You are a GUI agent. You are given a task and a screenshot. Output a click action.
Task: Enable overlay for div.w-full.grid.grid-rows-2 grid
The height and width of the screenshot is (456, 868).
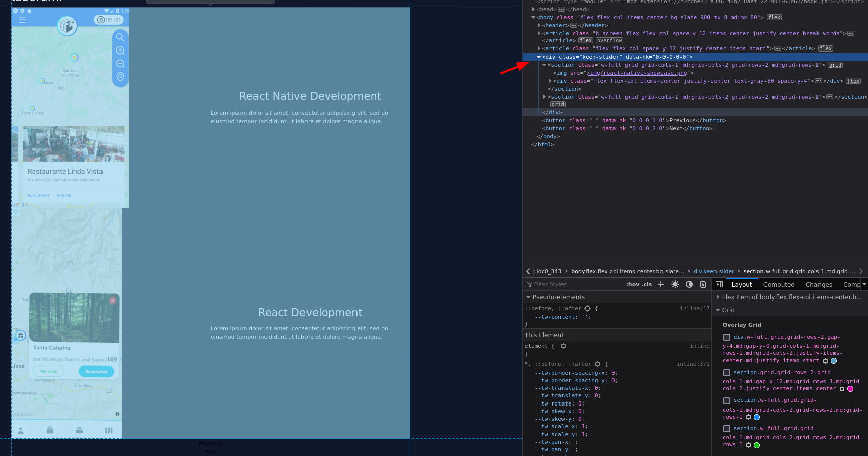click(727, 337)
